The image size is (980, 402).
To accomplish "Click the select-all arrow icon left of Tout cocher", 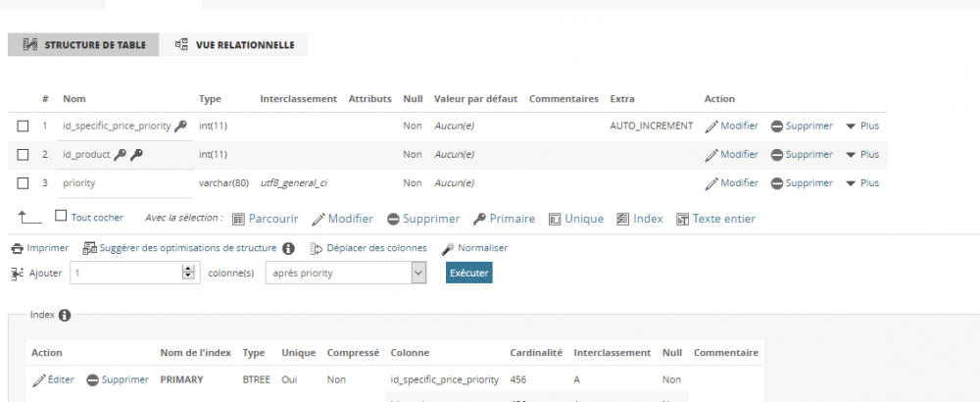I will tap(29, 218).
